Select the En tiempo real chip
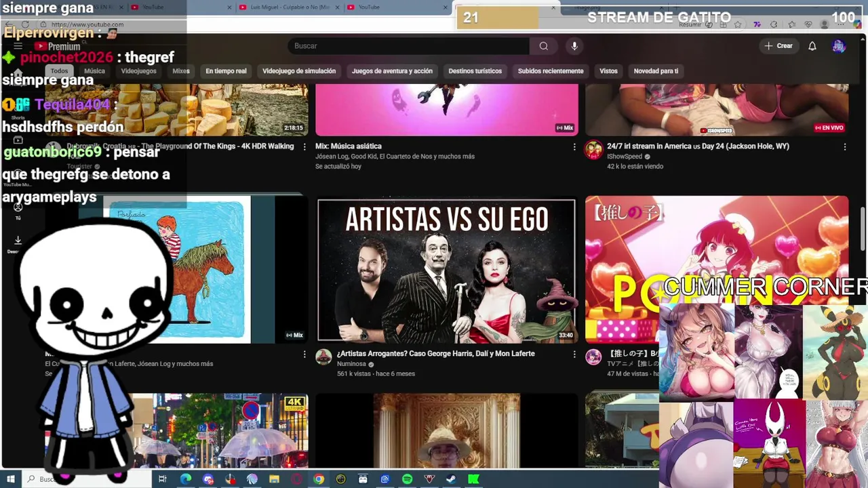The height and width of the screenshot is (488, 868). tap(226, 71)
